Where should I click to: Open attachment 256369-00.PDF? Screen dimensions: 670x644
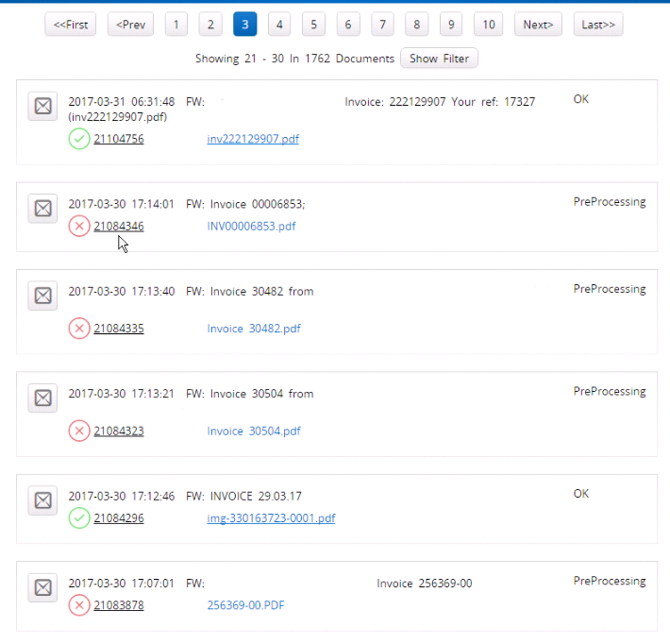tap(245, 605)
